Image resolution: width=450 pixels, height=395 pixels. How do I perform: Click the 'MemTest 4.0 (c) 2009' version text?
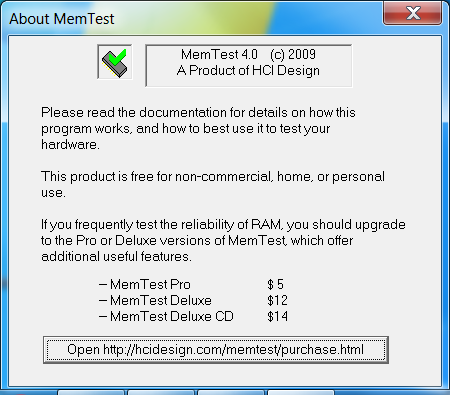(x=248, y=54)
